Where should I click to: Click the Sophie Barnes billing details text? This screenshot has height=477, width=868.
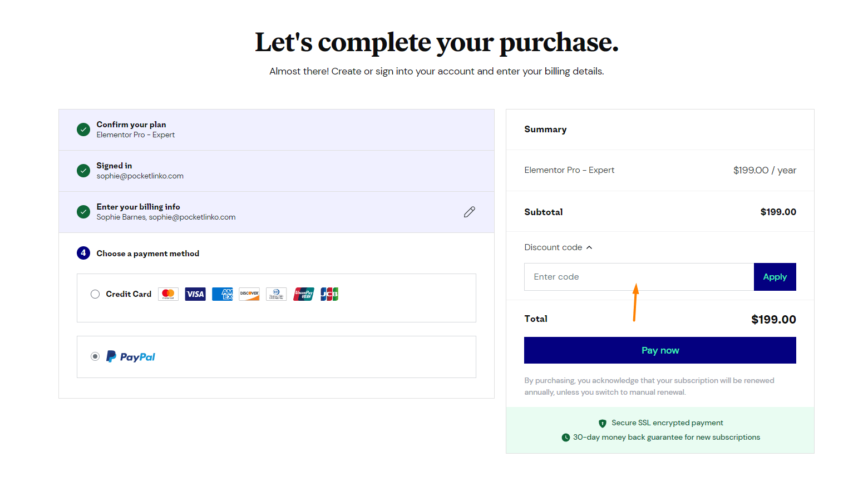[x=166, y=217]
